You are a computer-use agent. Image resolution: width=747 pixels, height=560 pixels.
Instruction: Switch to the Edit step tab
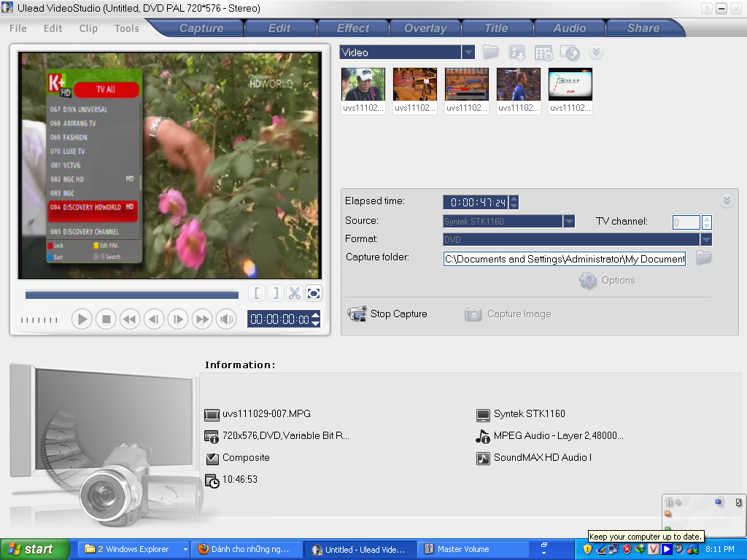coord(279,28)
